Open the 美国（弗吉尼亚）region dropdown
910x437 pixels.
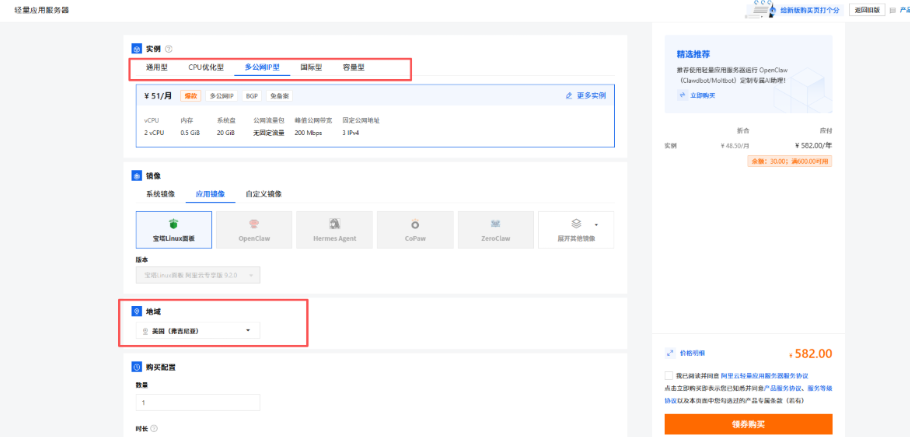(x=198, y=331)
